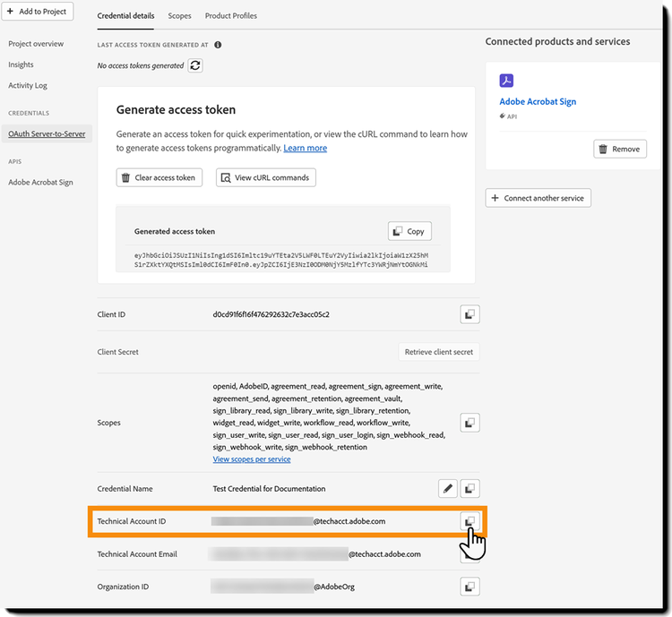Copy the Organization ID
The width and height of the screenshot is (672, 617).
[x=470, y=587]
